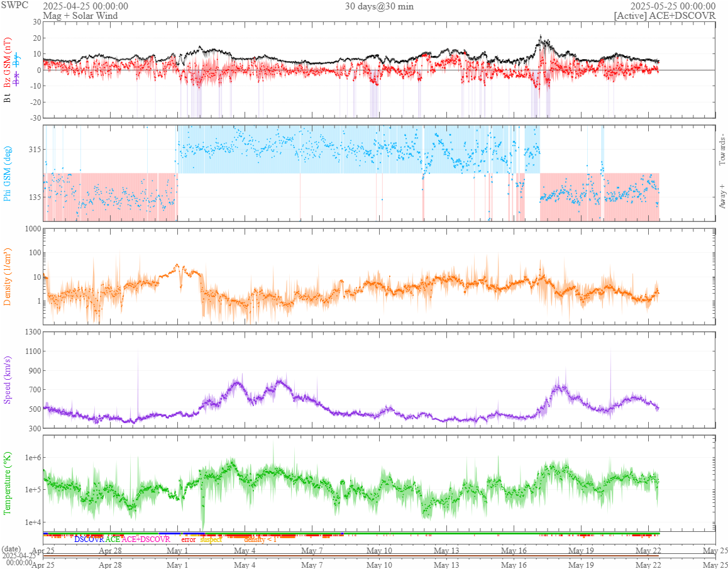728x569 pixels.
Task: Click the density peak near May 1
Action: pyautogui.click(x=177, y=265)
